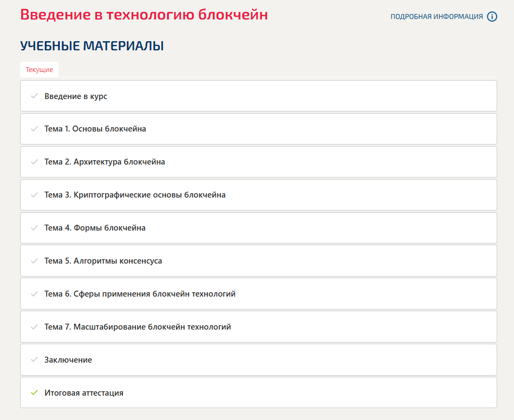Click the checkmark icon beside Введение в курс
This screenshot has height=420, width=514.
tap(34, 96)
